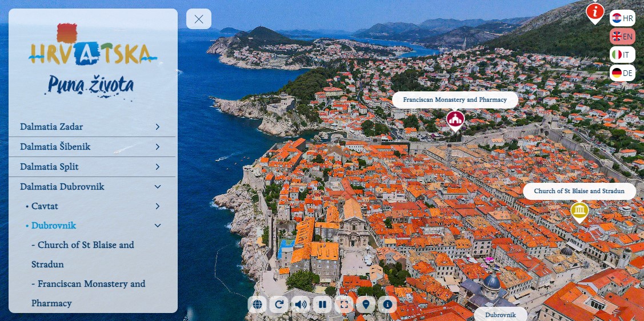Click the Franciscan Monastery and Pharmacy map label
Image resolution: width=644 pixels, height=321 pixels.
[455, 100]
